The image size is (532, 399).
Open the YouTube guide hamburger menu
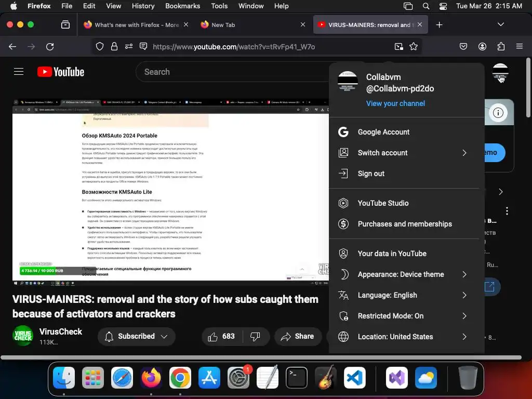(x=19, y=72)
